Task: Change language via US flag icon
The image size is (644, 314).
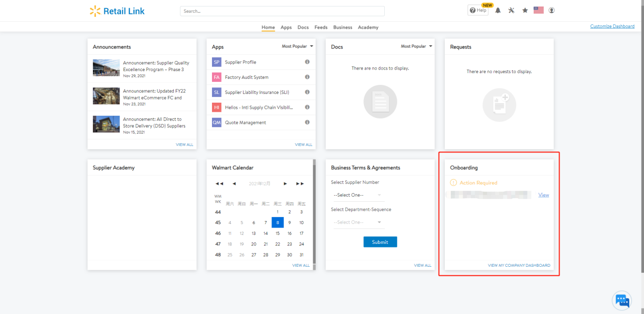Action: click(x=538, y=10)
